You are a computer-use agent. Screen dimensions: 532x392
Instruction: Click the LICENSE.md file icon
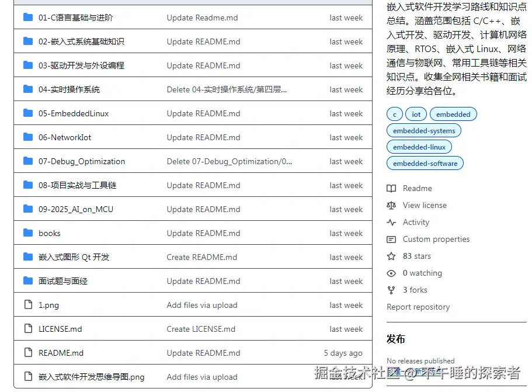click(x=27, y=328)
